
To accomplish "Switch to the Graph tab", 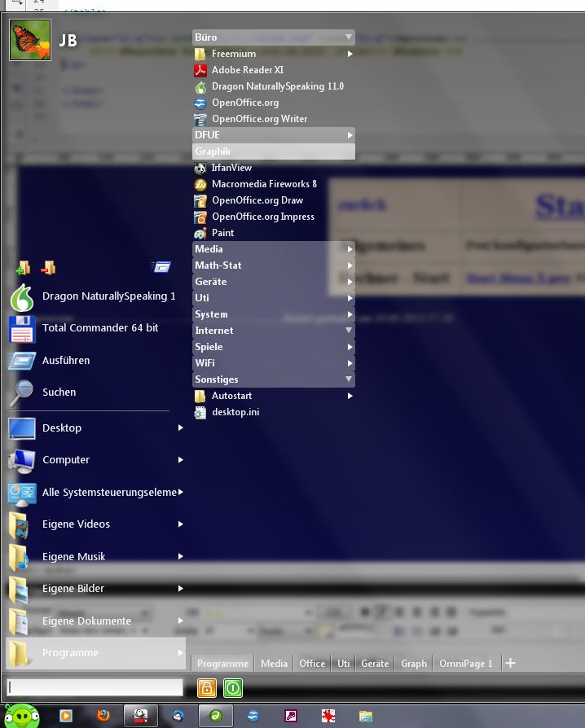I will [x=414, y=664].
